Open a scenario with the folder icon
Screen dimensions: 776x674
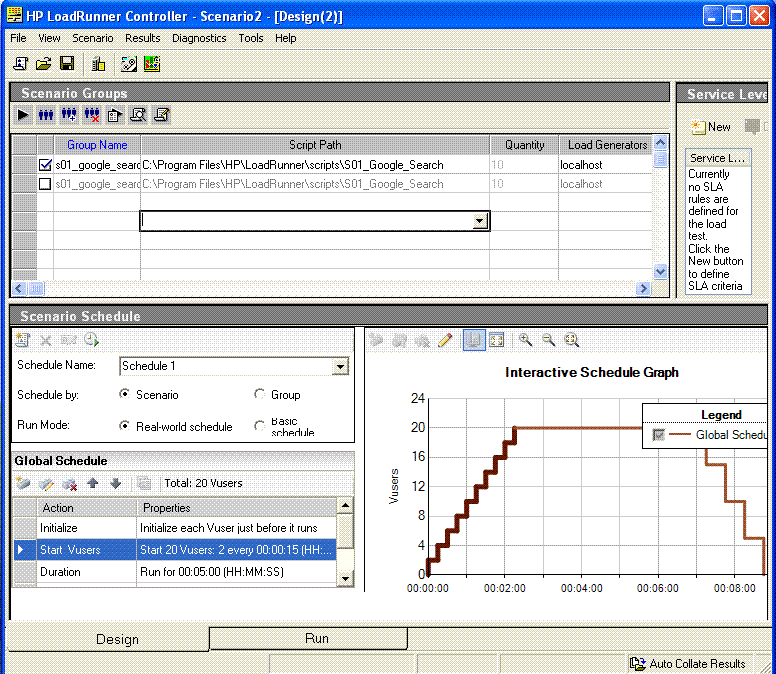point(44,64)
